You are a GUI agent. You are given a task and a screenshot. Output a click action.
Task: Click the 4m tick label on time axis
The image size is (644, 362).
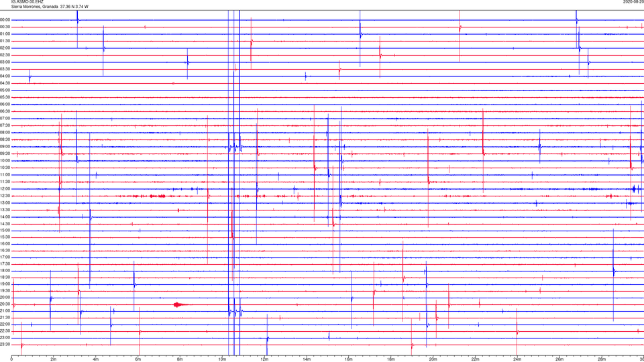(96, 359)
